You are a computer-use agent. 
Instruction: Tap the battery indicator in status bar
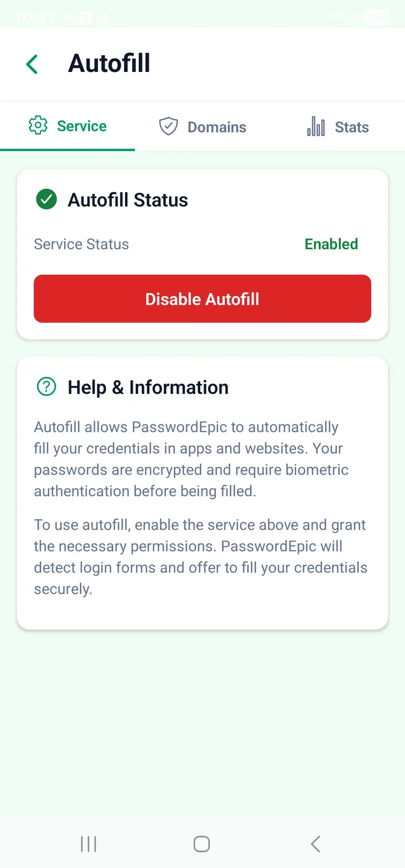[376, 17]
